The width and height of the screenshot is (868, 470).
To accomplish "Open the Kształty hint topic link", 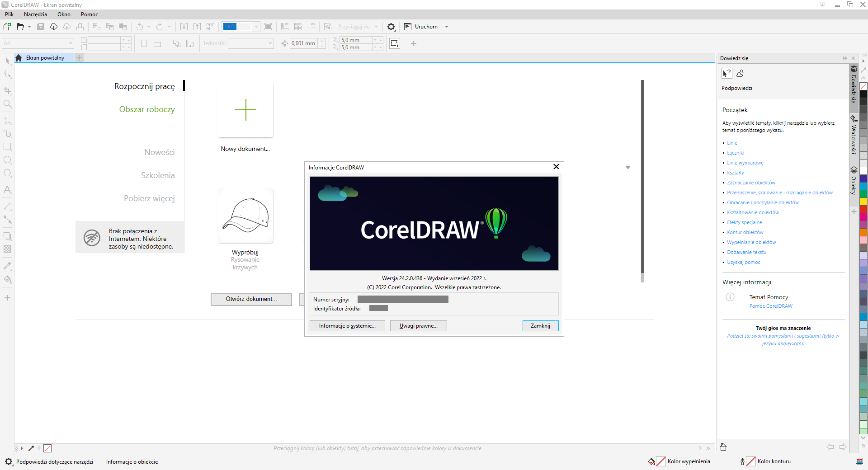I will pyautogui.click(x=735, y=173).
